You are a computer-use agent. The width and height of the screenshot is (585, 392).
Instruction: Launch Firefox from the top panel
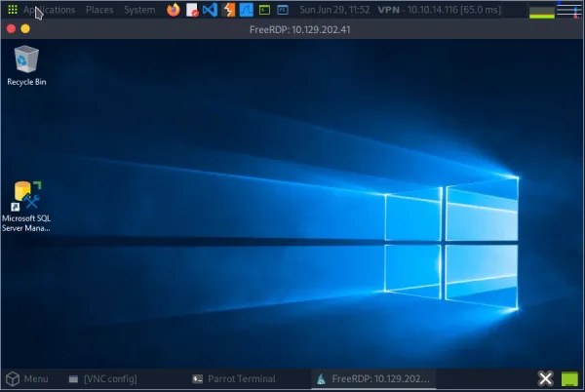click(x=174, y=10)
